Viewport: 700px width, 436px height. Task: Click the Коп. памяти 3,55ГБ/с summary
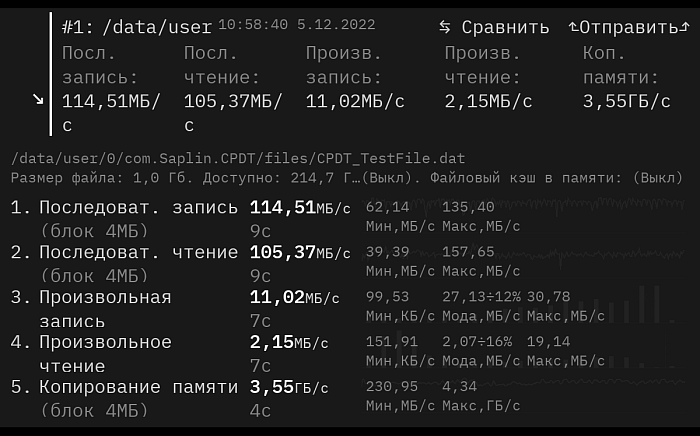point(626,77)
